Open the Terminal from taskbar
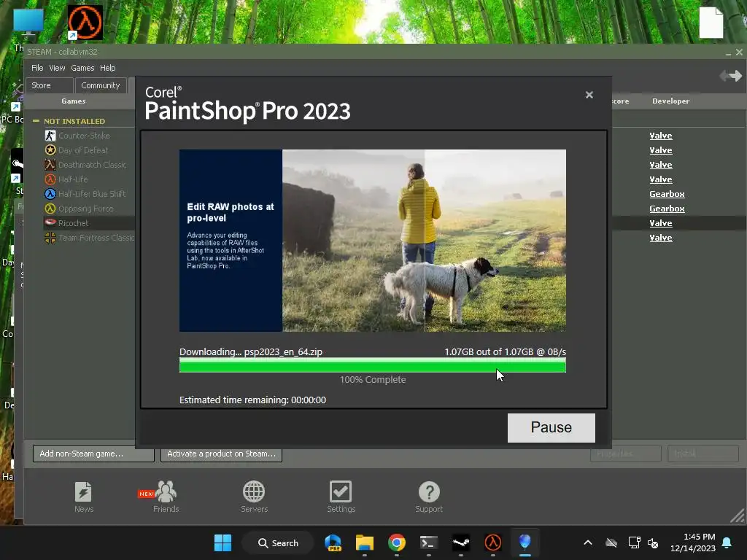Viewport: 747px width, 560px height. click(428, 542)
